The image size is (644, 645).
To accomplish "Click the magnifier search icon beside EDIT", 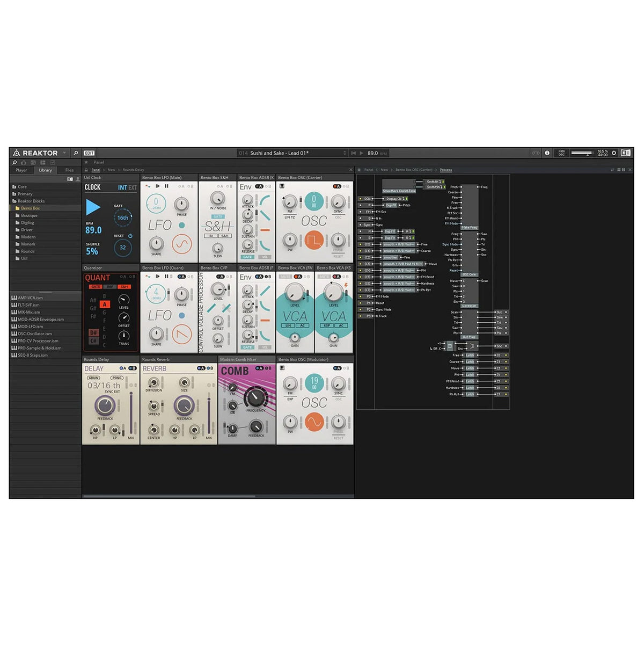I will click(x=76, y=153).
